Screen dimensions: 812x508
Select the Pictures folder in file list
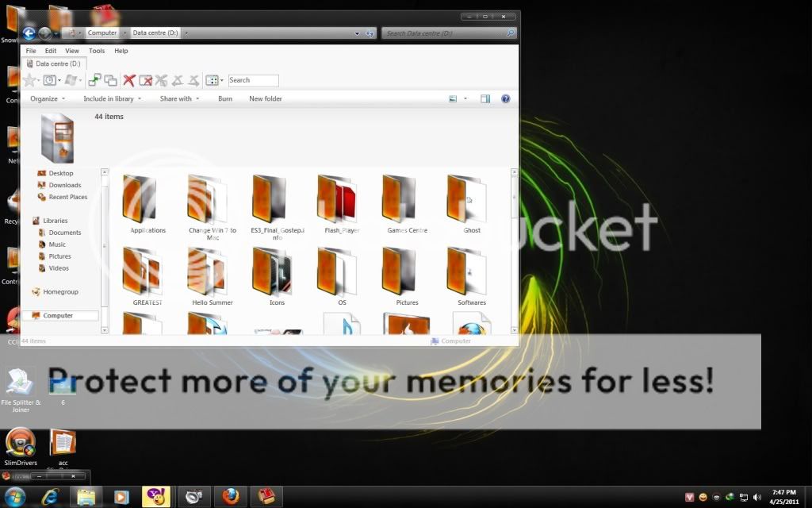tap(400, 271)
